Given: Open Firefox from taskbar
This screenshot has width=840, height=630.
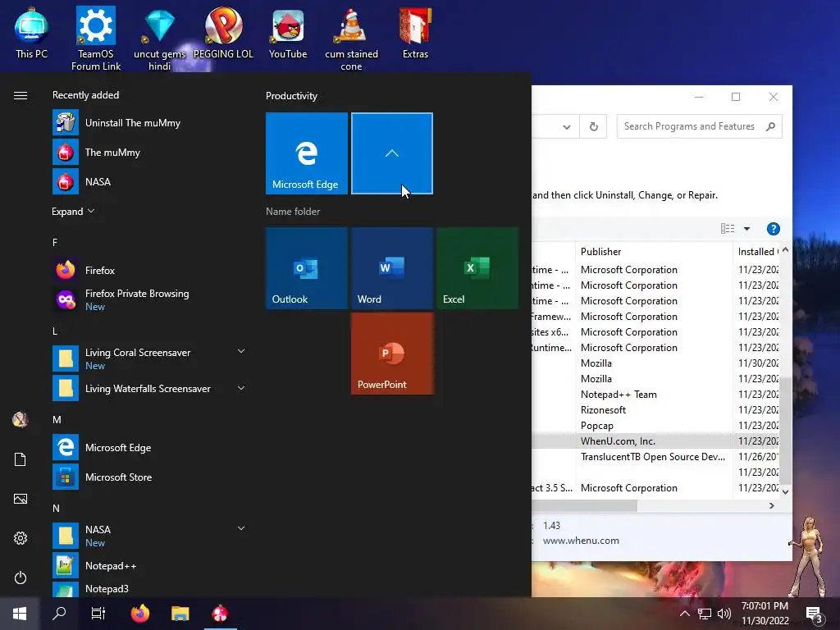Looking at the screenshot, I should coord(140,614).
